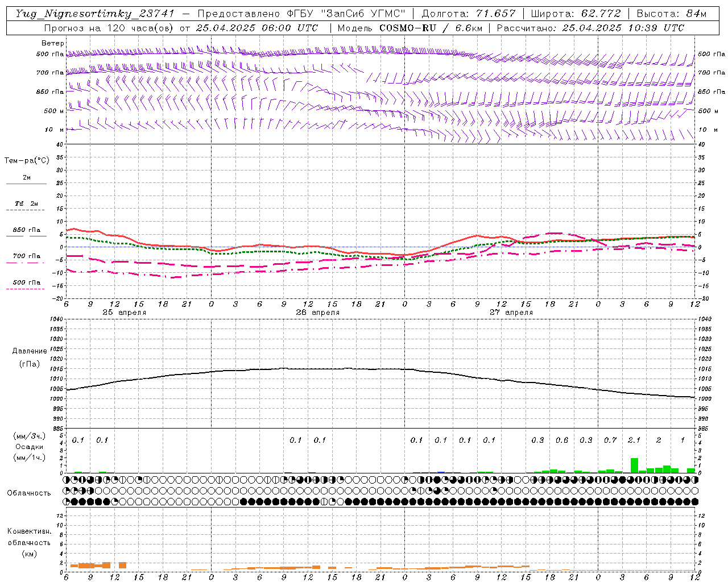The image size is (728, 582).
Task: Click the 850 гПа temperature legend entry
Action: (x=27, y=230)
